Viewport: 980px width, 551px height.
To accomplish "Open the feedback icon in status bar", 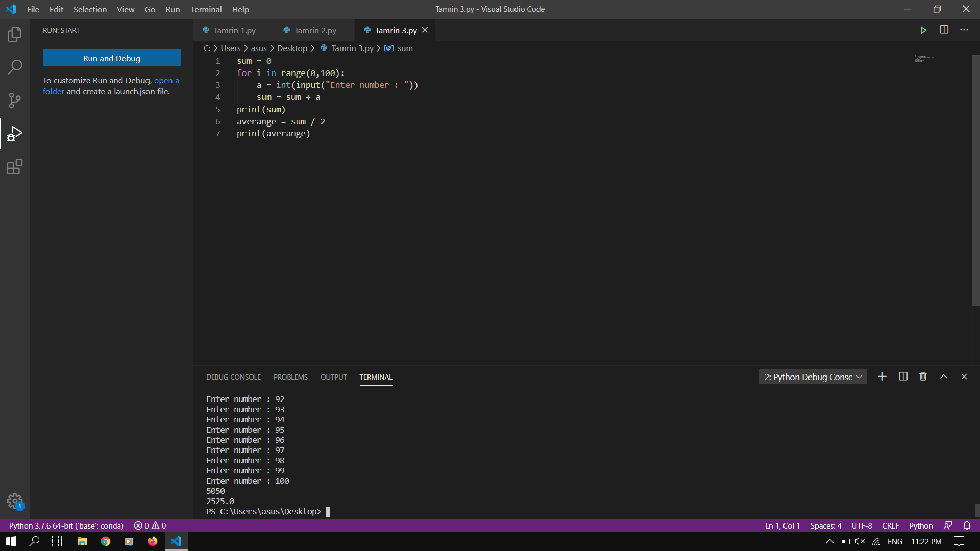I will [948, 525].
